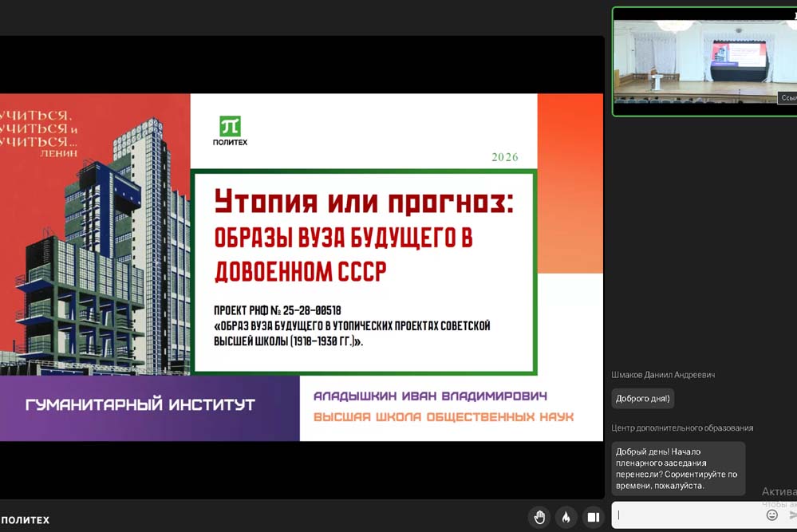
Task: Click the "Ссыл…" label on video tile
Action: (x=787, y=98)
